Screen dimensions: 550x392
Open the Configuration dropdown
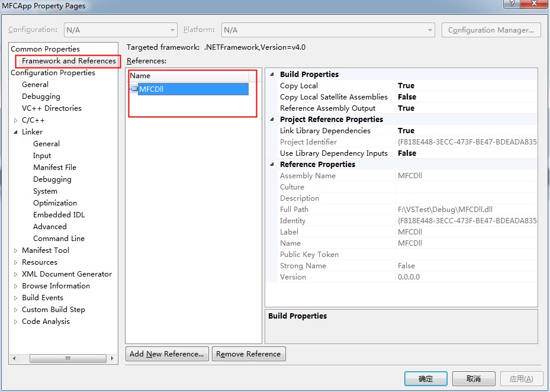point(121,30)
